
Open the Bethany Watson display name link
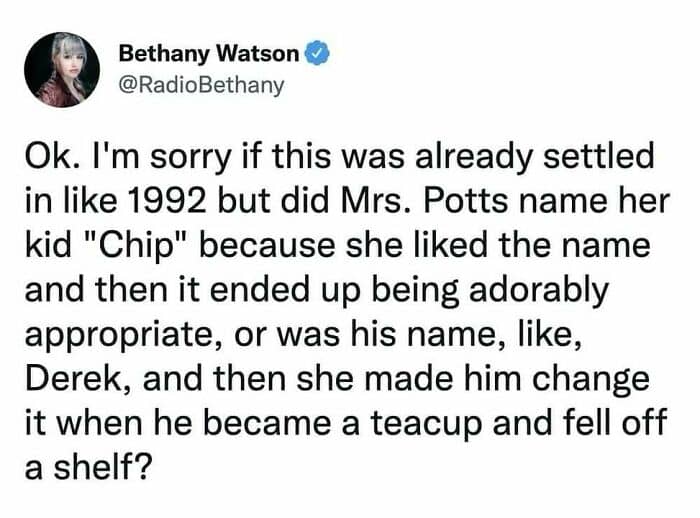(209, 54)
